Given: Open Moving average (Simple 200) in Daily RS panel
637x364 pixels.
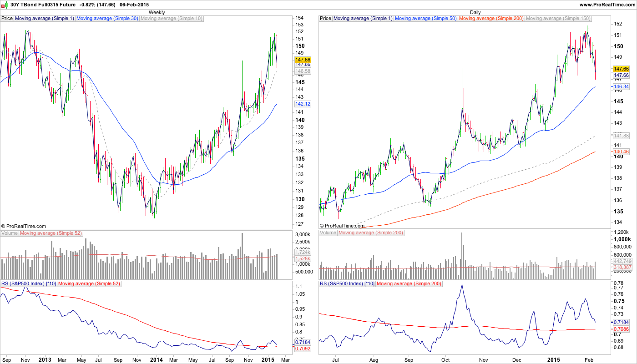Looking at the screenshot, I should pos(409,283).
